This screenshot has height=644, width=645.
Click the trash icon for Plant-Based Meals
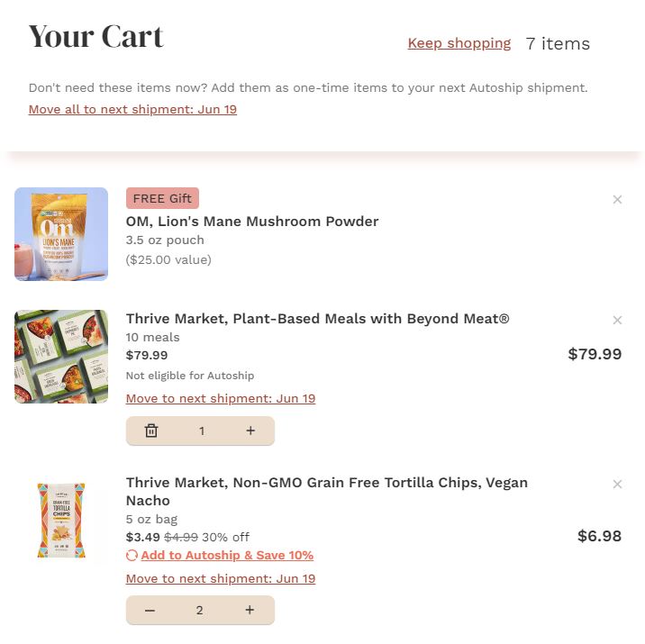[151, 431]
